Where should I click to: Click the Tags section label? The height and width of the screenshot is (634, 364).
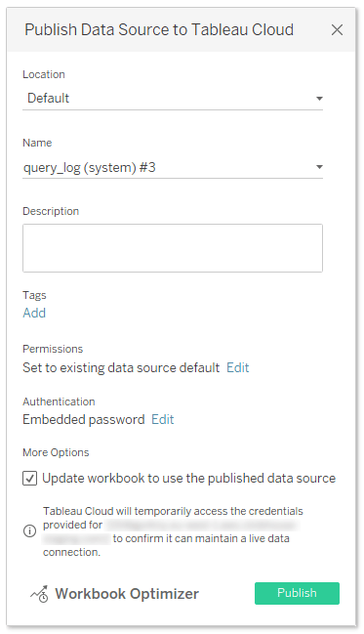tap(34, 295)
